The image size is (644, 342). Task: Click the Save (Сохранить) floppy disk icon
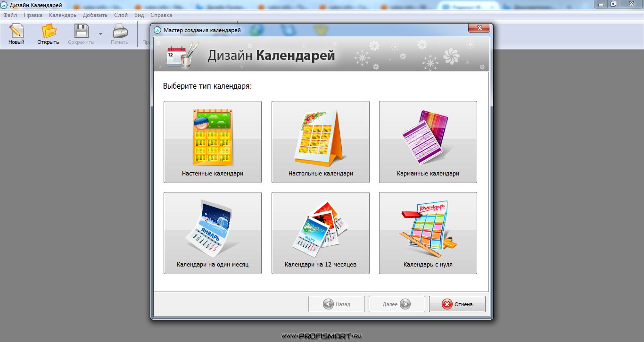pos(82,31)
